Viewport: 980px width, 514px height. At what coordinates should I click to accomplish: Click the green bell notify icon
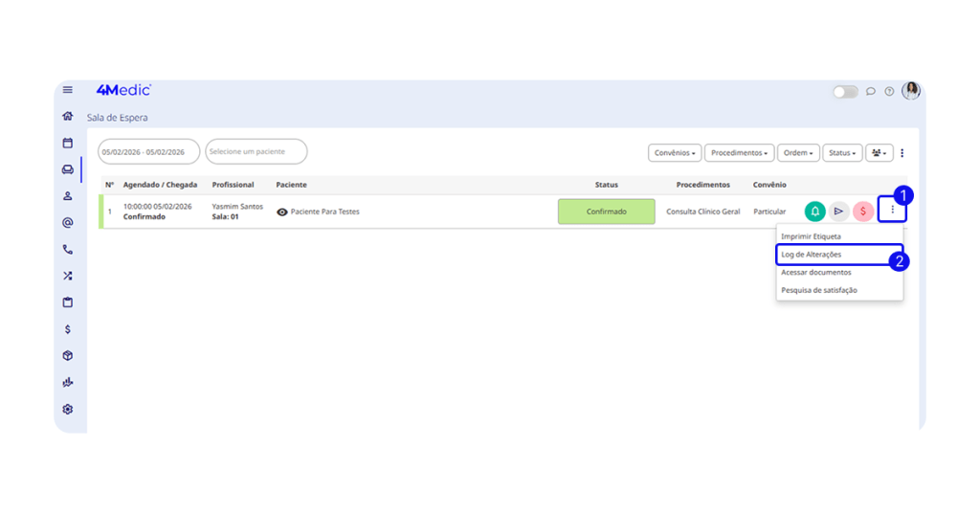pos(814,212)
